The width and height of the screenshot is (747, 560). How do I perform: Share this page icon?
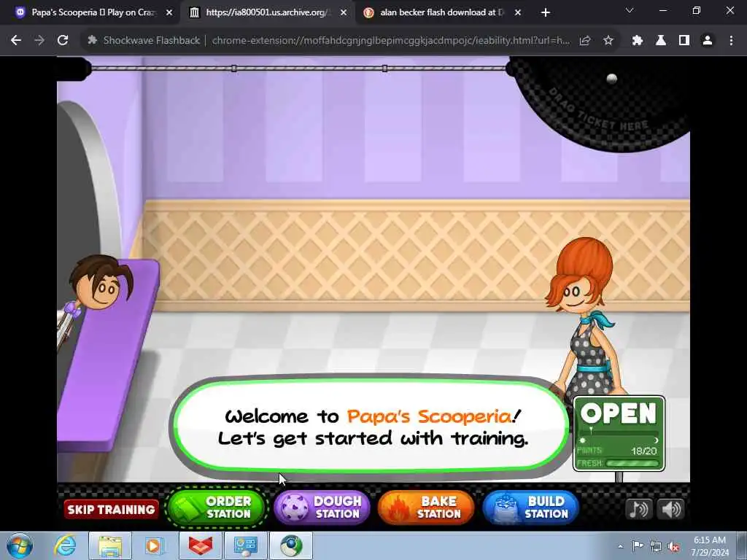pos(585,41)
